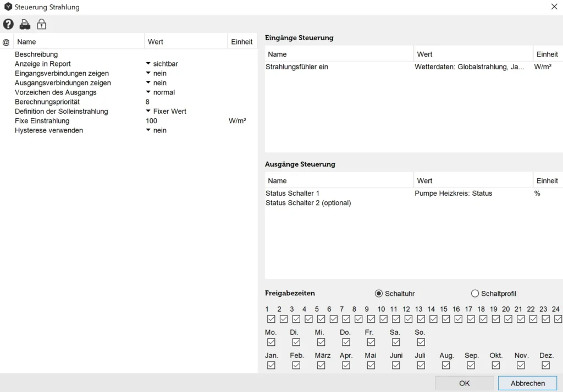Open the help question mark icon

[8, 24]
